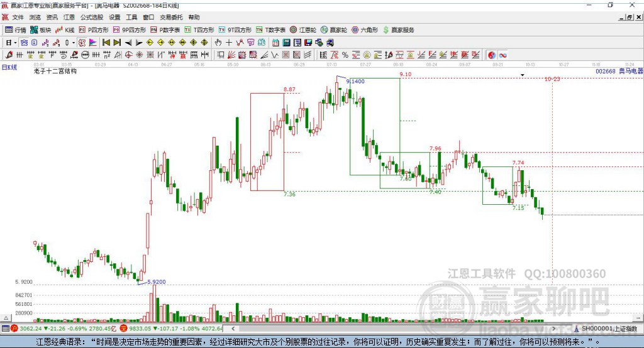The image size is (644, 348).
Task: Open the 行情 quotes view
Action: (x=16, y=30)
